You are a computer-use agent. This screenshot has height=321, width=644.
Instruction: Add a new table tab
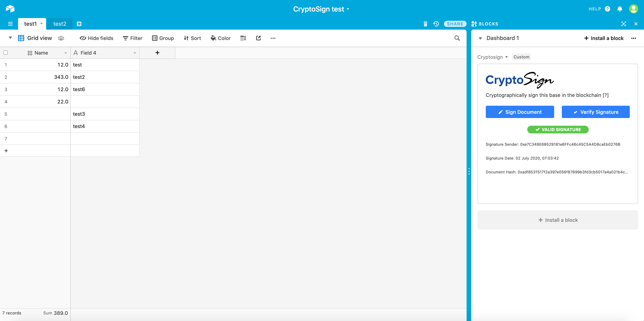pyautogui.click(x=79, y=24)
